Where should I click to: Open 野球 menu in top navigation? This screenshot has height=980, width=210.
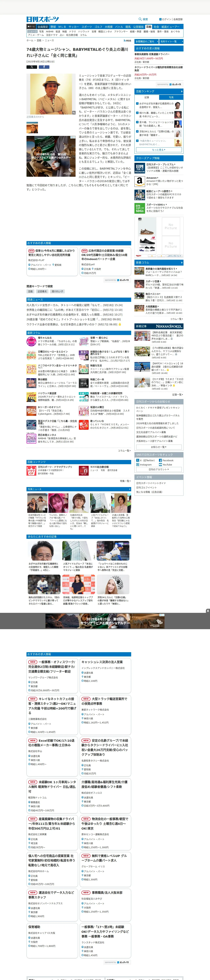pos(53,27)
